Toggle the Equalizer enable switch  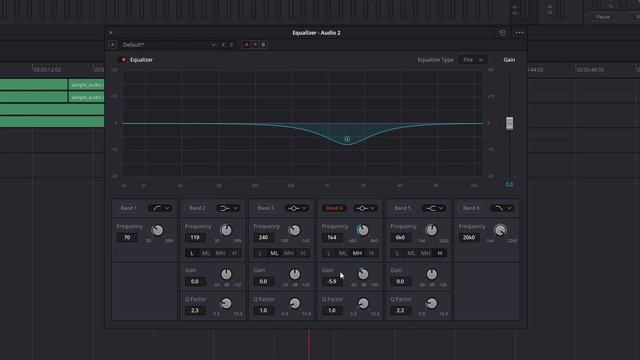click(122, 60)
